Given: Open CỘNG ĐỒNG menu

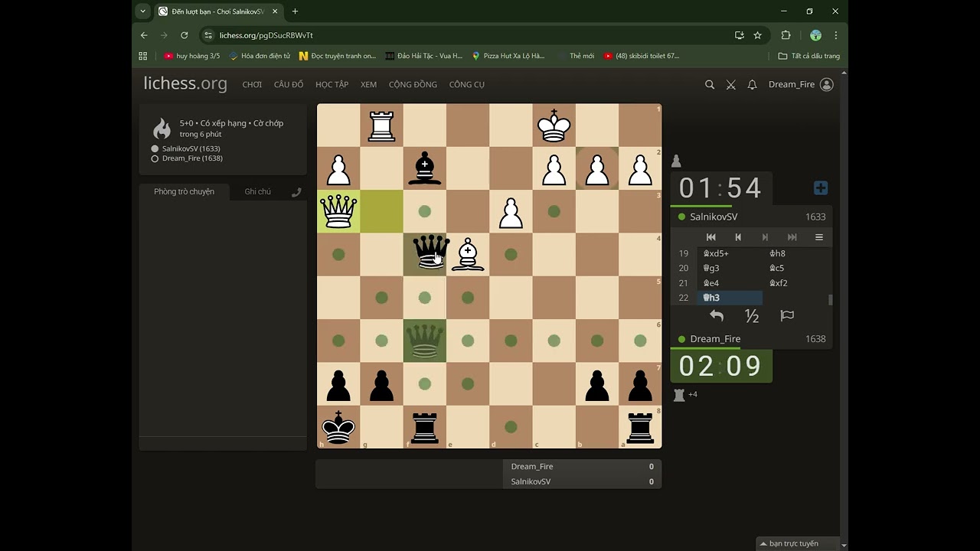Looking at the screenshot, I should pyautogui.click(x=413, y=85).
